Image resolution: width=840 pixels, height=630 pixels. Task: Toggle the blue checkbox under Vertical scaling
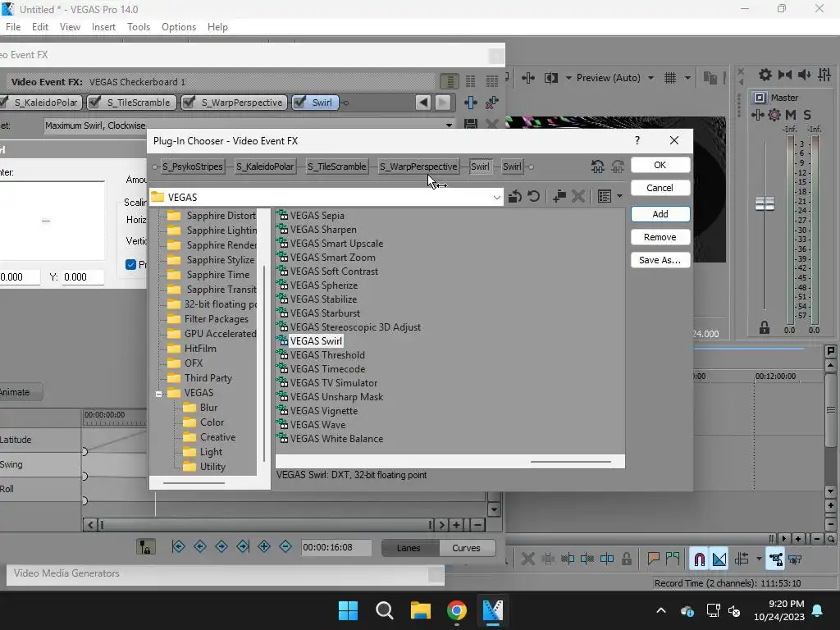(130, 264)
